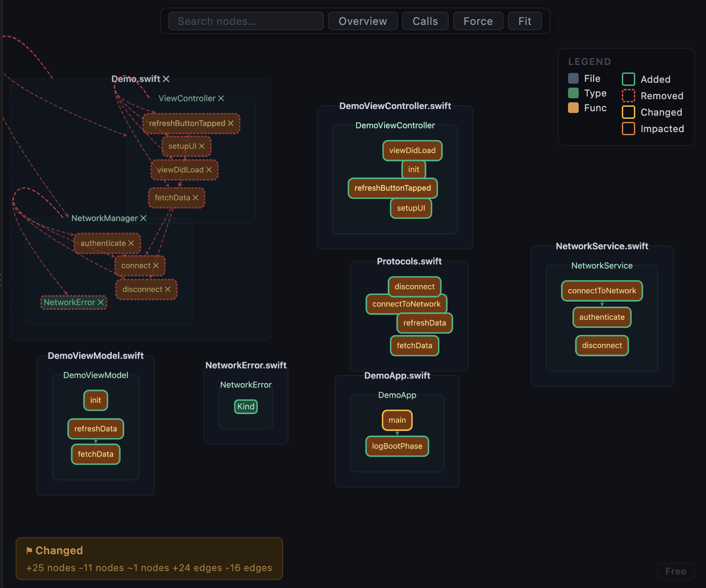This screenshot has width=706, height=588.
Task: Click the DemoViewController type label
Action: pos(395,126)
